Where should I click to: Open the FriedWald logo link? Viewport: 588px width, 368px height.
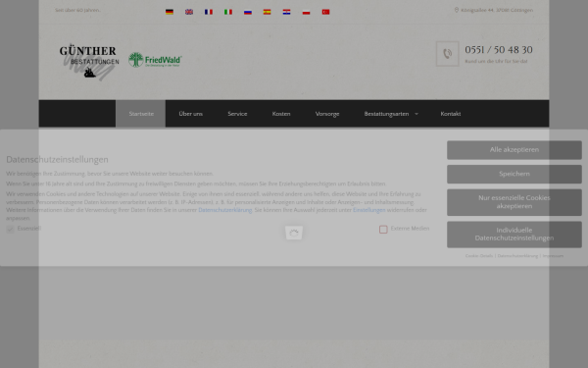point(155,60)
